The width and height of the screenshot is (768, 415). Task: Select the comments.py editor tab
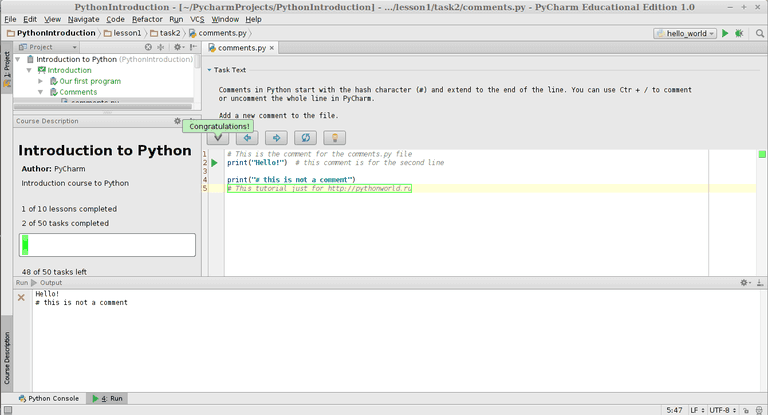[x=241, y=48]
